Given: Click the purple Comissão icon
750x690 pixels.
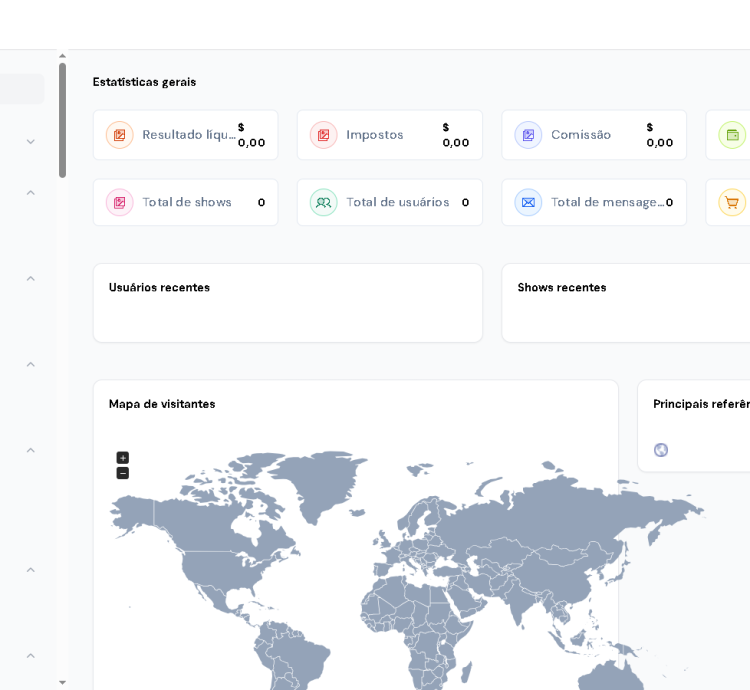Looking at the screenshot, I should pos(528,135).
